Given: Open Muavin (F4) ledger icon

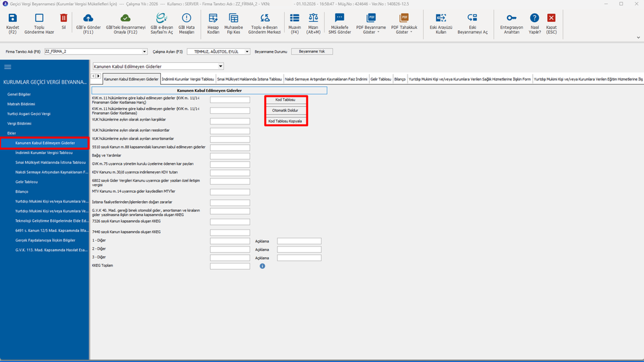Looking at the screenshot, I should [x=294, y=18].
